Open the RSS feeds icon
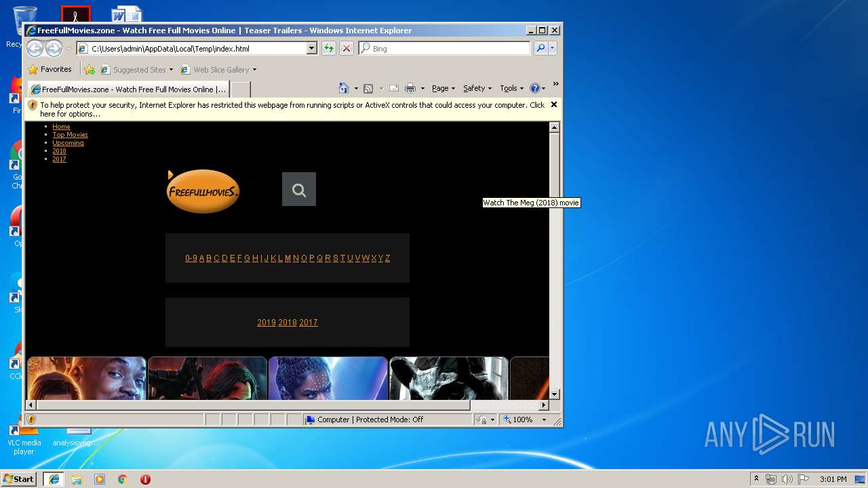This screenshot has height=488, width=868. (x=368, y=88)
